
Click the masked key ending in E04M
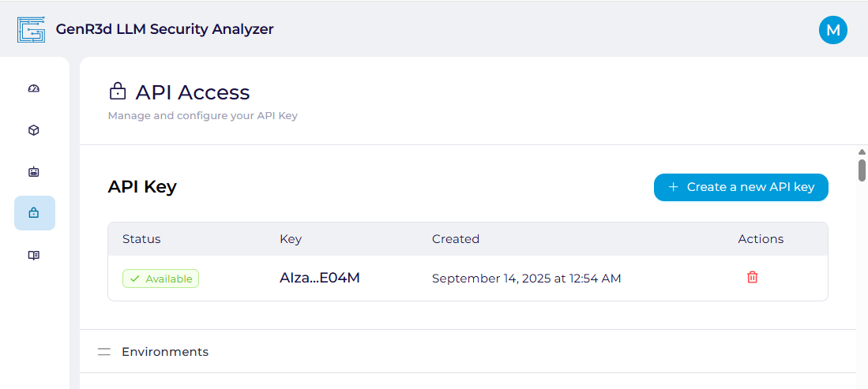(319, 278)
